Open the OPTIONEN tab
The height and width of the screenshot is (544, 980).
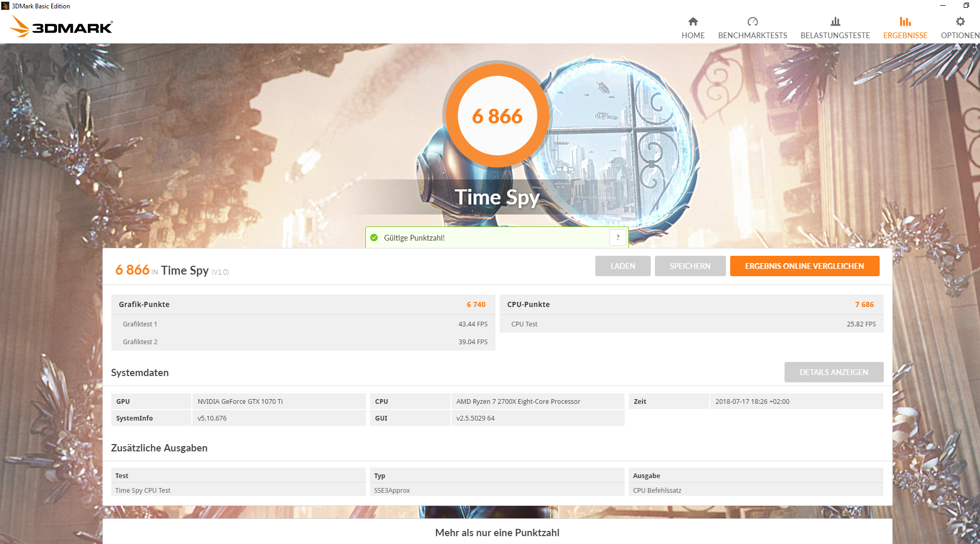(960, 28)
